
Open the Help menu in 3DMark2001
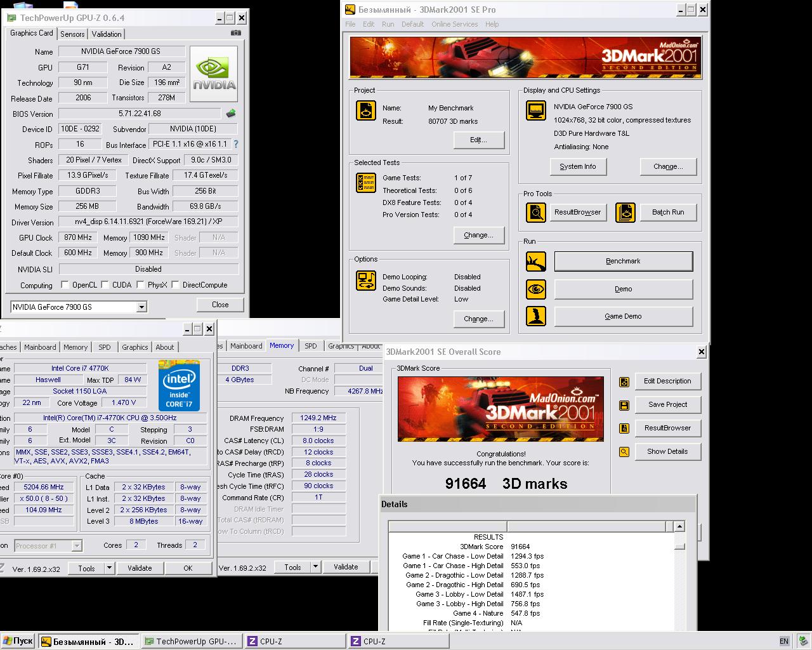point(492,24)
